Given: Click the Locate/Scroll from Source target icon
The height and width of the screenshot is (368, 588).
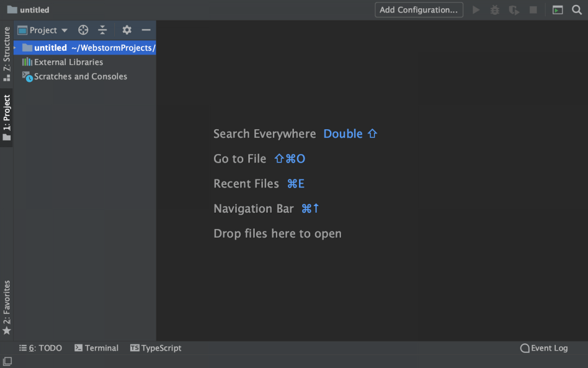Looking at the screenshot, I should click(x=83, y=30).
